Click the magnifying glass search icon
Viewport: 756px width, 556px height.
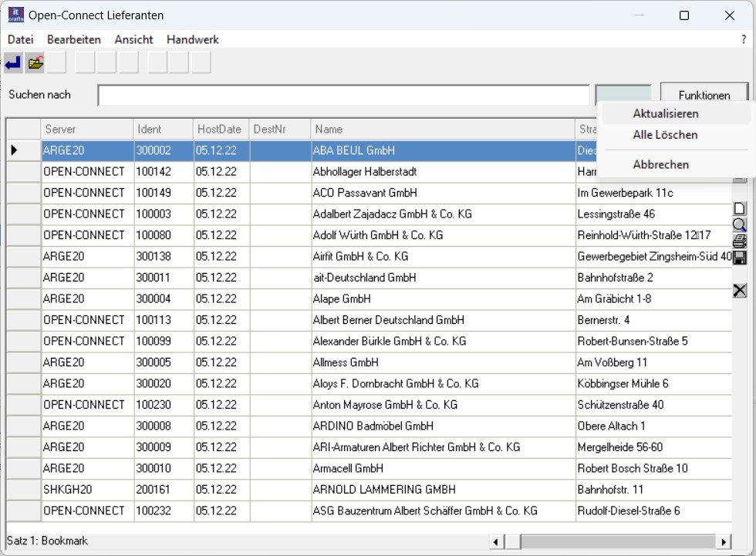(x=739, y=225)
